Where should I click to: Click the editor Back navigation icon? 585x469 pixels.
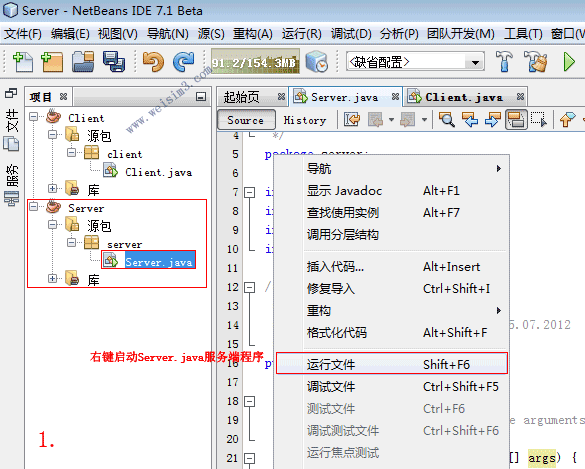(375, 120)
